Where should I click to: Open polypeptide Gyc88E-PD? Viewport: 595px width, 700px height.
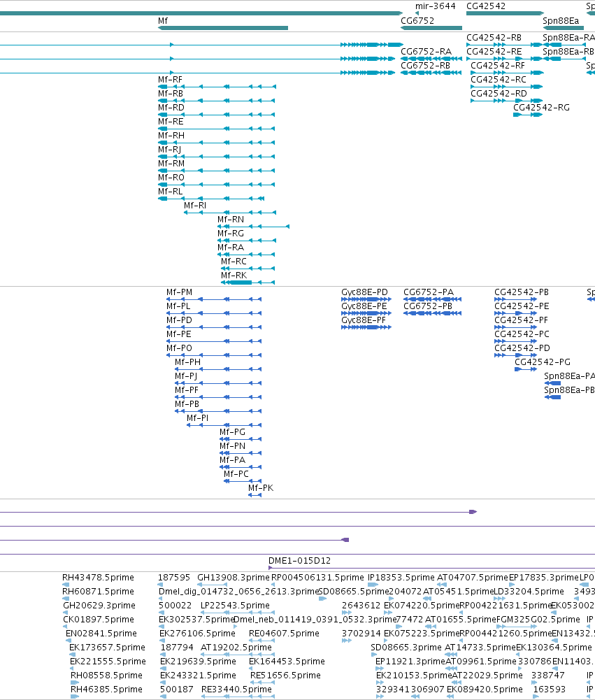coord(365,292)
